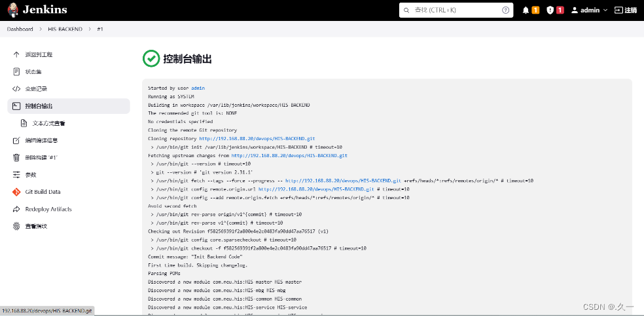Click the fingerprint icon

pos(16,226)
